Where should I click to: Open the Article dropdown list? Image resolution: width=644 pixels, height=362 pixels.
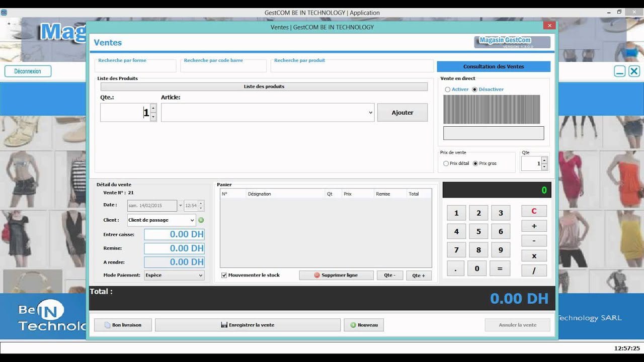click(371, 113)
